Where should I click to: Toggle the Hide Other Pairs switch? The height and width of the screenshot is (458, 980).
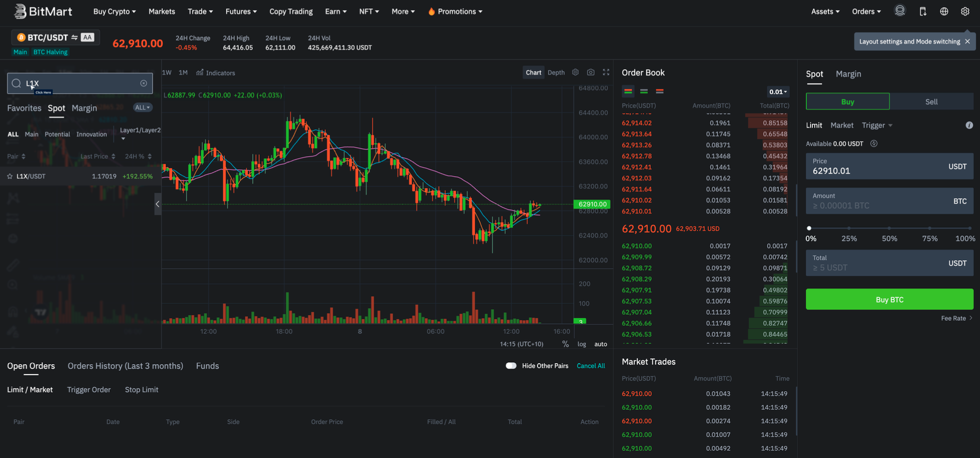click(511, 366)
